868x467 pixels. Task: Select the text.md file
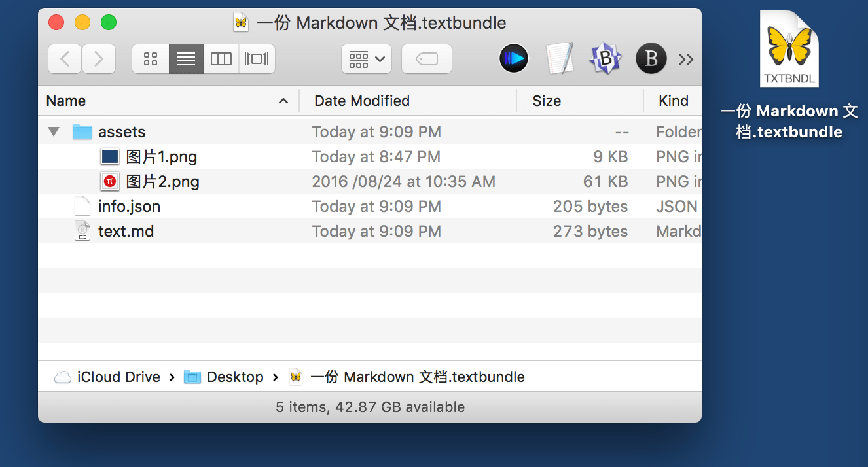coord(126,232)
